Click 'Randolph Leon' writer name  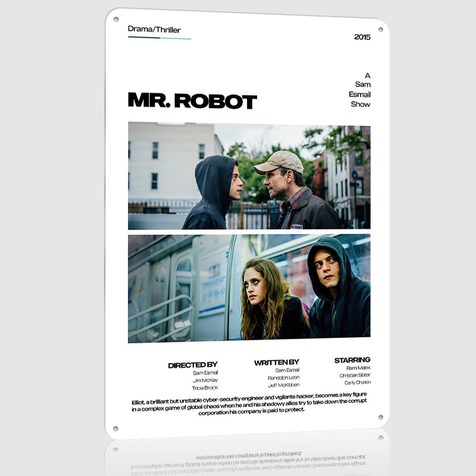click(x=284, y=378)
